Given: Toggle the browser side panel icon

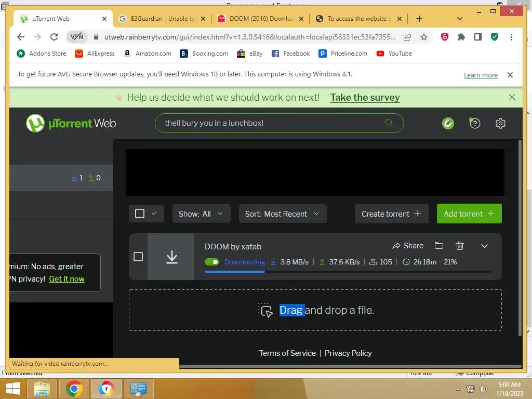Looking at the screenshot, I should (x=478, y=37).
